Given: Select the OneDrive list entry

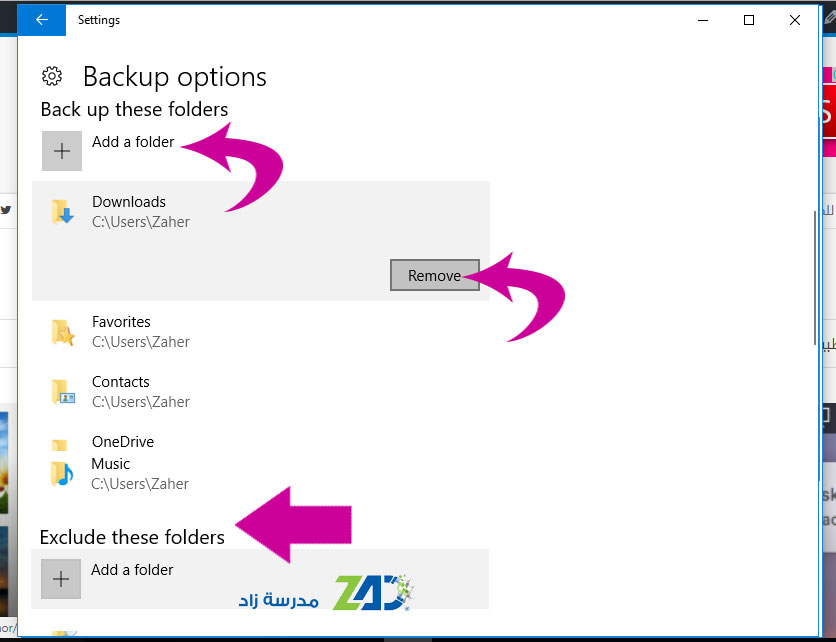Looking at the screenshot, I should [260, 442].
